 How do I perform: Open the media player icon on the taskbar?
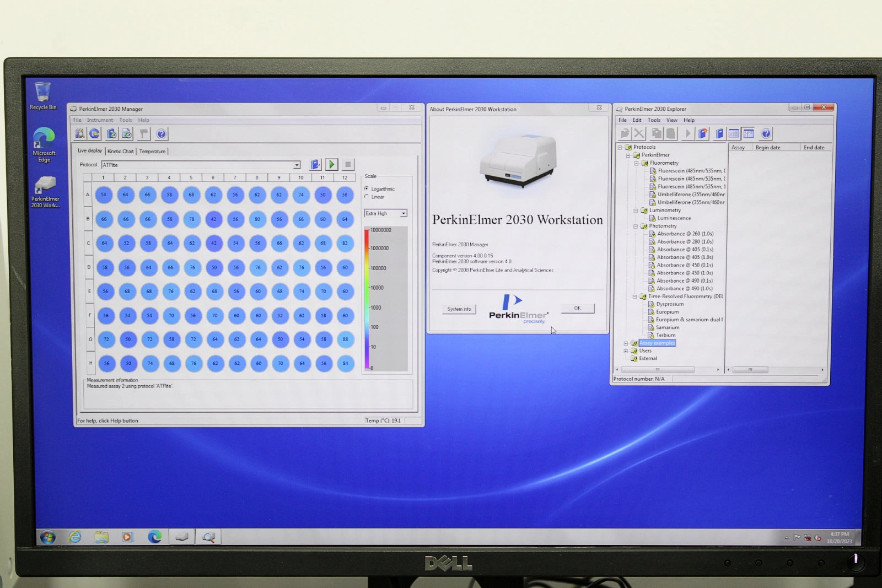127,537
